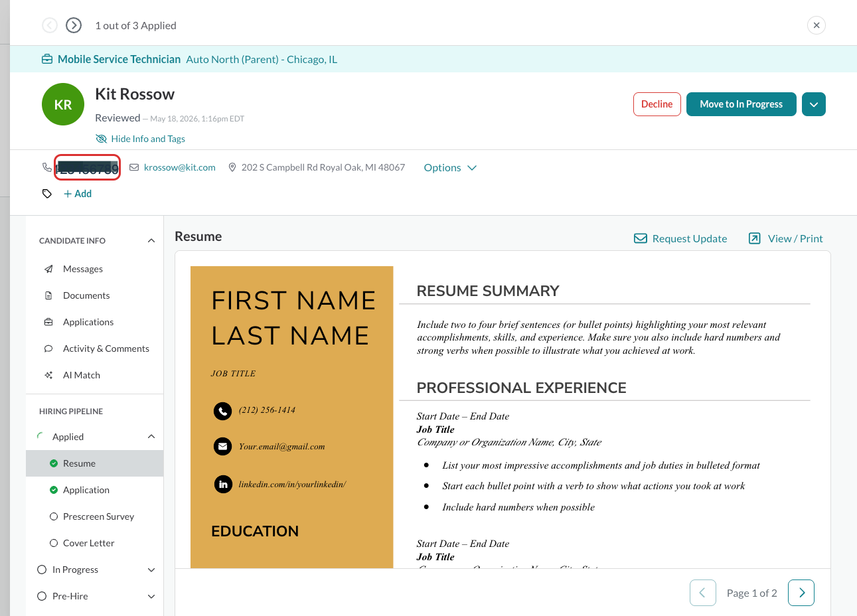
Task: Open dropdown arrow next to Move to In Progress
Action: coord(814,104)
